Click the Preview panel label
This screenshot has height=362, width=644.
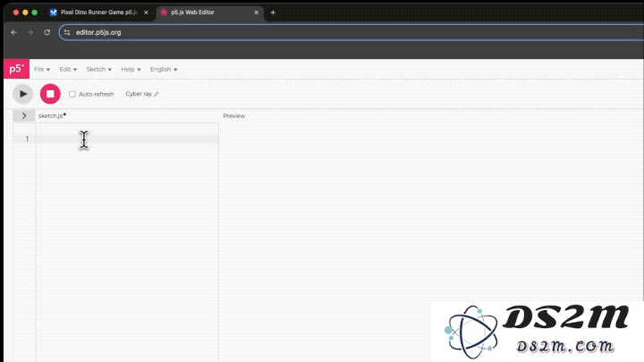(234, 116)
